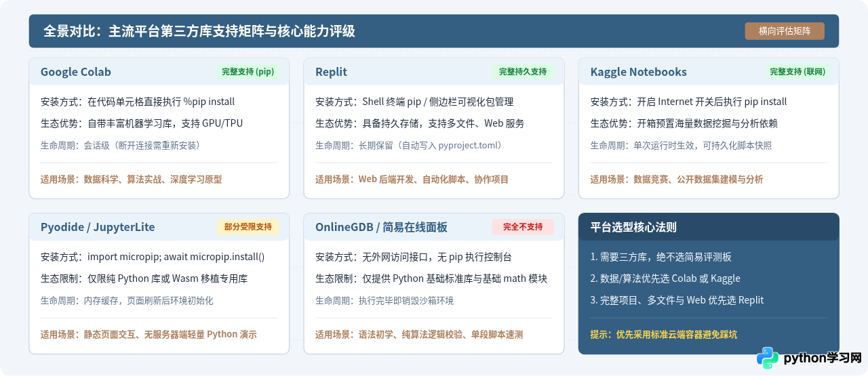Click the 完整持久支持 badge
The height and width of the screenshot is (376, 868).
pyautogui.click(x=523, y=72)
